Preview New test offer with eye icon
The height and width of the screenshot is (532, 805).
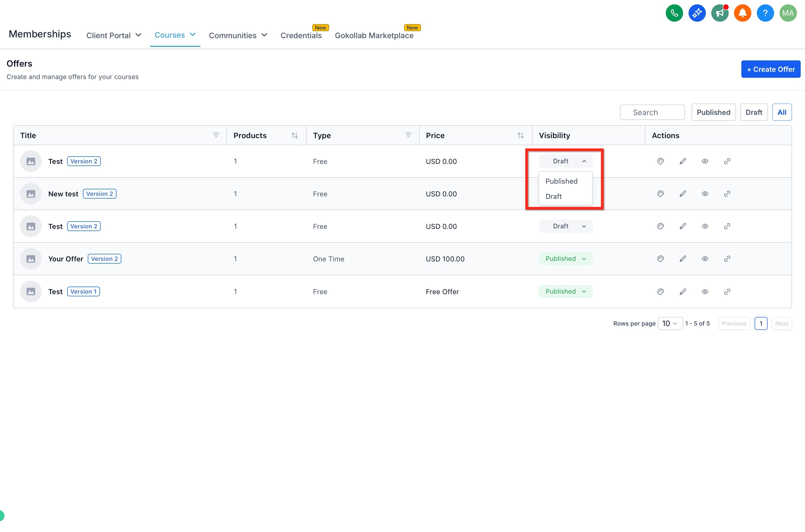[705, 194]
